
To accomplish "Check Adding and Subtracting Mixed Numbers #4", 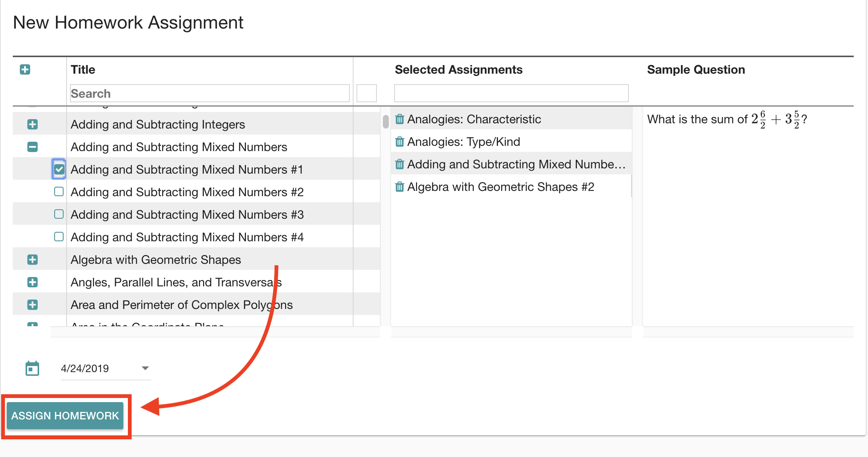I will pyautogui.click(x=59, y=237).
